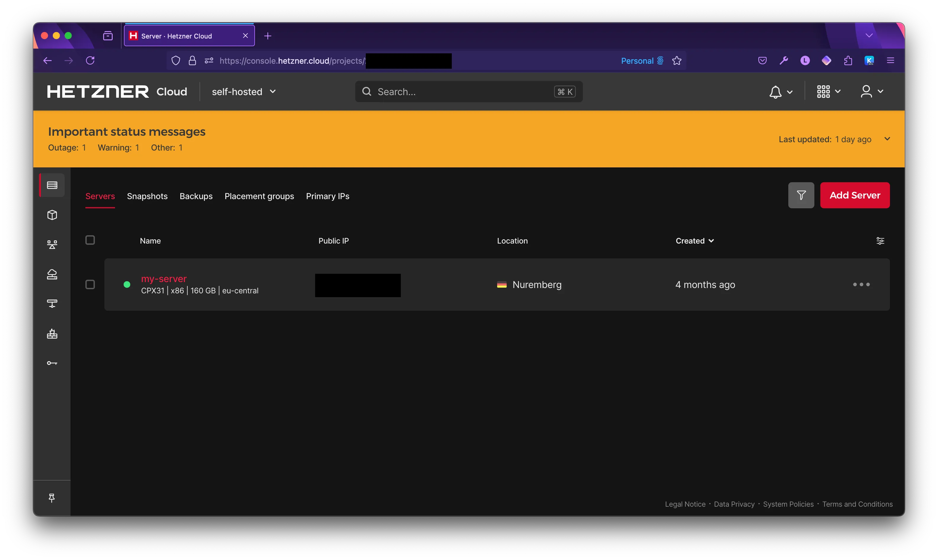Open a new tab with plus icon

click(x=268, y=36)
